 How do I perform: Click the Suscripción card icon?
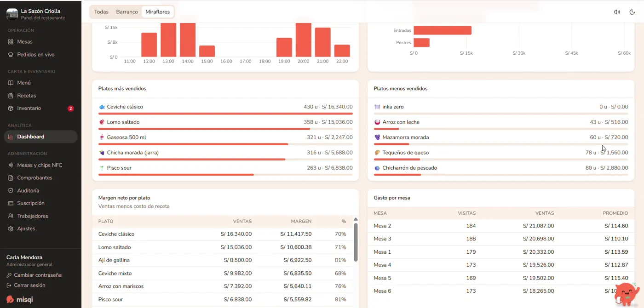tap(11, 203)
